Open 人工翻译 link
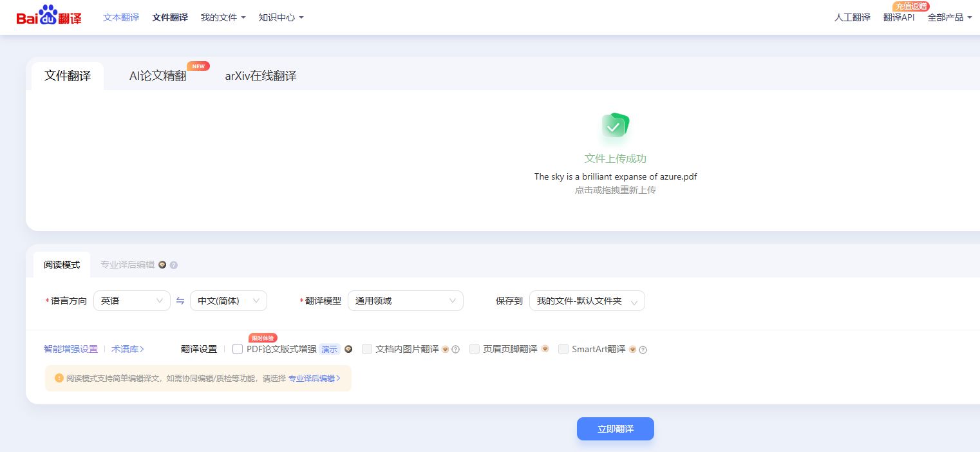This screenshot has width=980, height=452. tap(853, 17)
